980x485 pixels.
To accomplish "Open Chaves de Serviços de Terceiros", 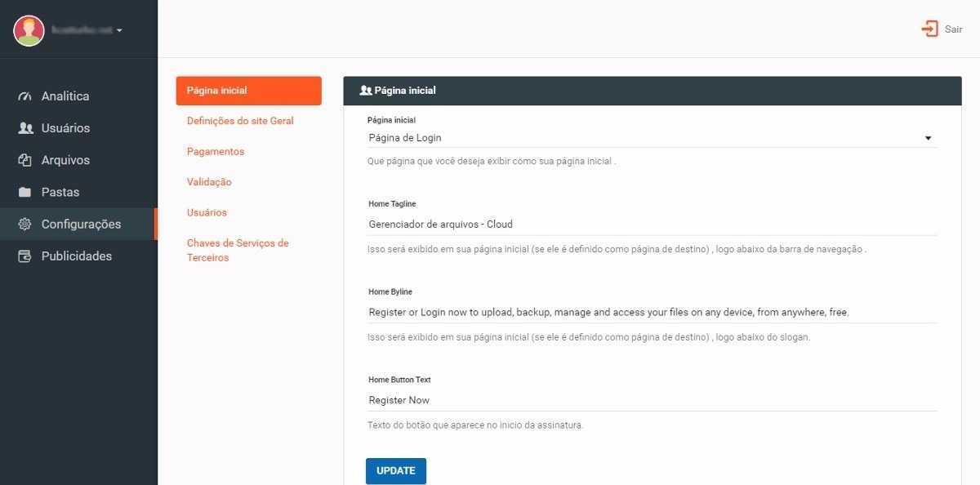I will [x=238, y=251].
